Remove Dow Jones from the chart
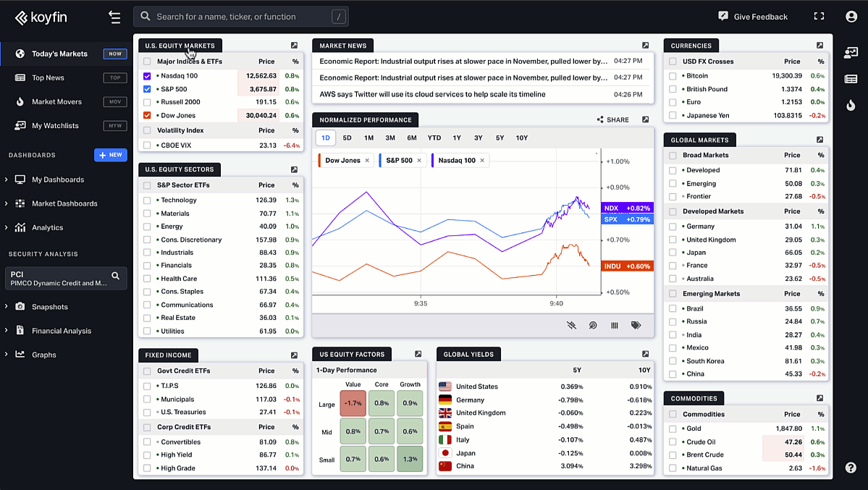868x490 pixels. point(367,161)
